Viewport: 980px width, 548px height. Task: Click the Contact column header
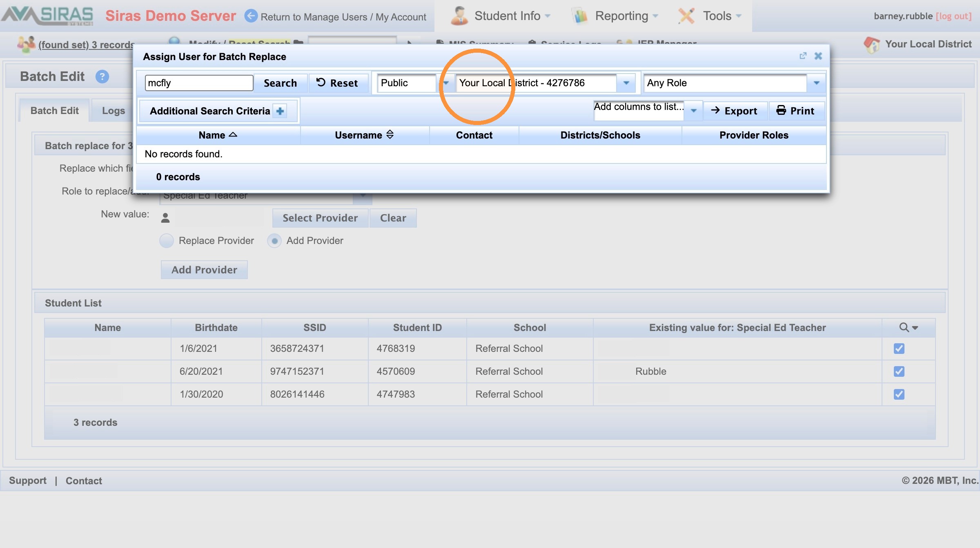point(474,135)
